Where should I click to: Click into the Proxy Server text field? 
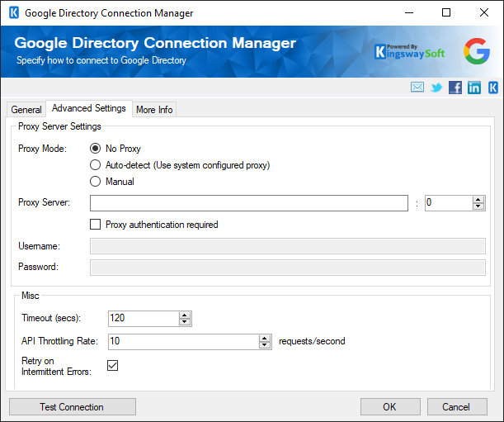249,203
